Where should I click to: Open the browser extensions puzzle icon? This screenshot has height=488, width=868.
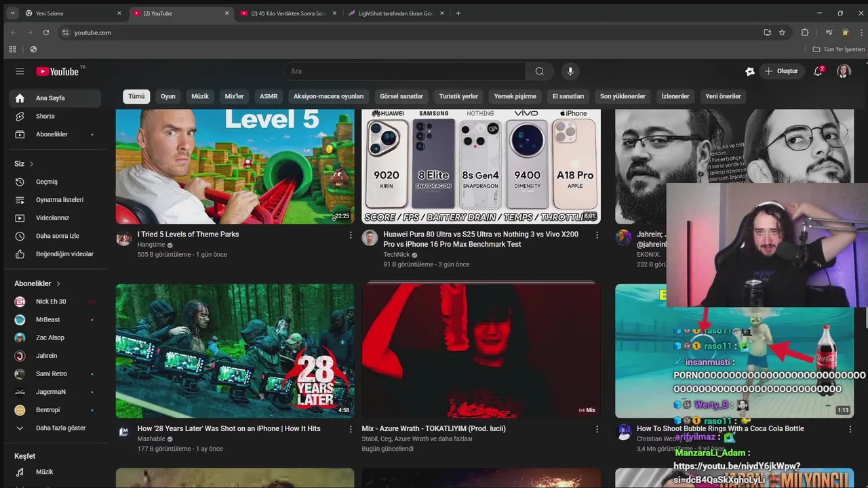point(805,33)
